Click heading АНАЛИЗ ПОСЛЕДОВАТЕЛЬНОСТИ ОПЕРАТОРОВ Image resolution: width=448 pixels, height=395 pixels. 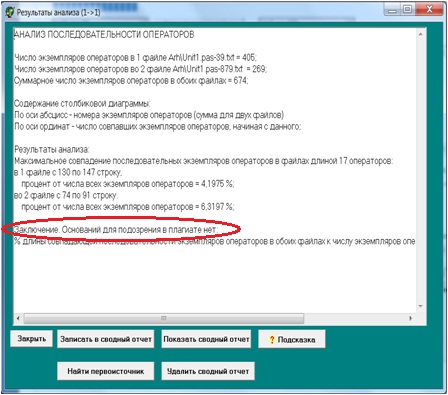click(104, 35)
